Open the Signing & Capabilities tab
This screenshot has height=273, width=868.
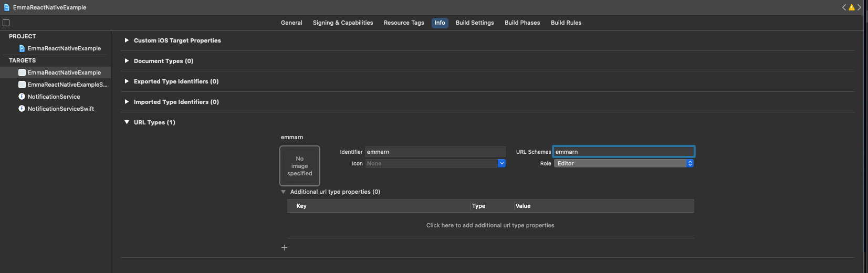pyautogui.click(x=342, y=23)
